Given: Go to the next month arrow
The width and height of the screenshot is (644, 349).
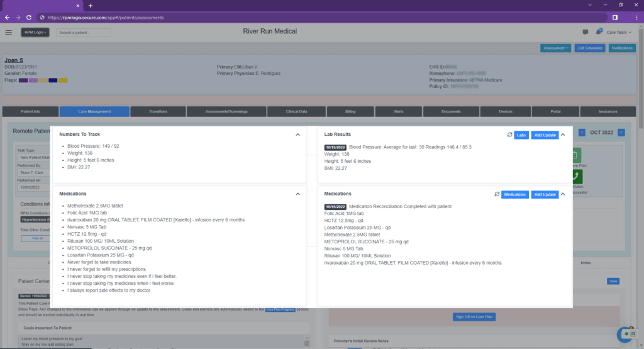Looking at the screenshot, I should [x=621, y=132].
